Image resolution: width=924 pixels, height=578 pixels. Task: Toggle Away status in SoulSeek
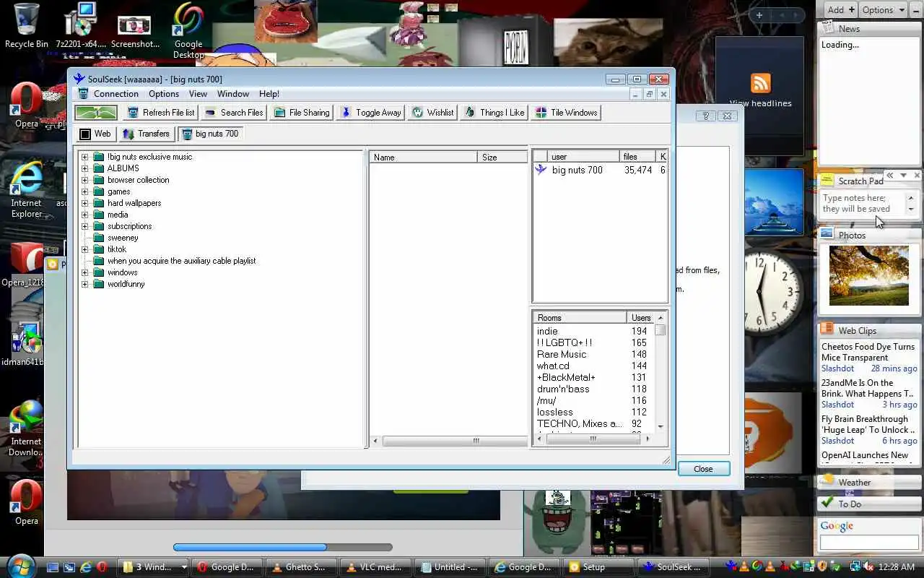click(x=371, y=113)
